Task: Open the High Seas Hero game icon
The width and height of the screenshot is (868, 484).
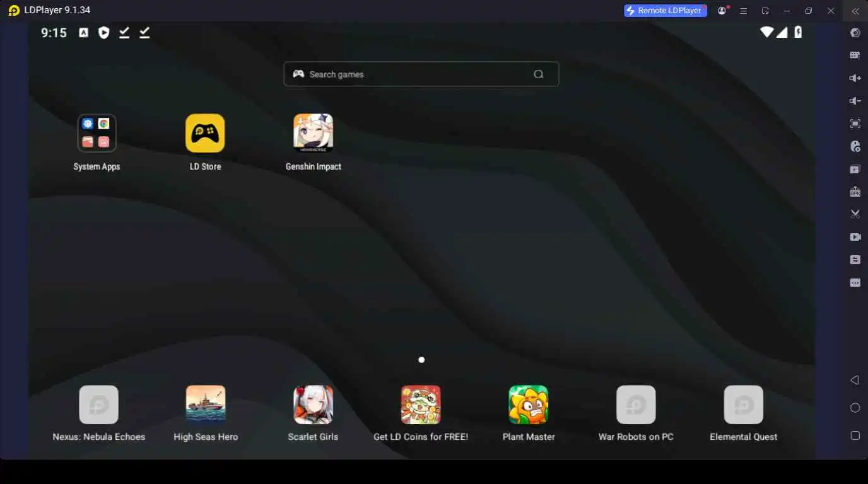Action: click(206, 405)
